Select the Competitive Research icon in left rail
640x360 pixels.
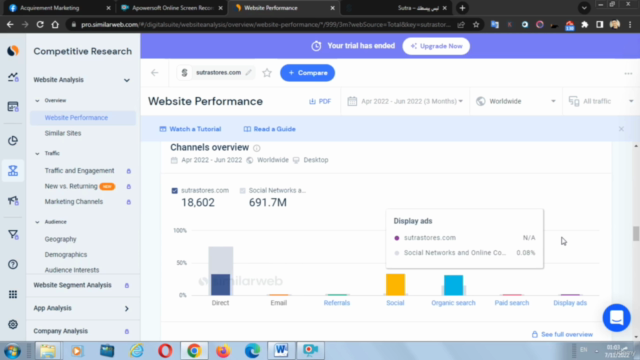click(x=13, y=171)
